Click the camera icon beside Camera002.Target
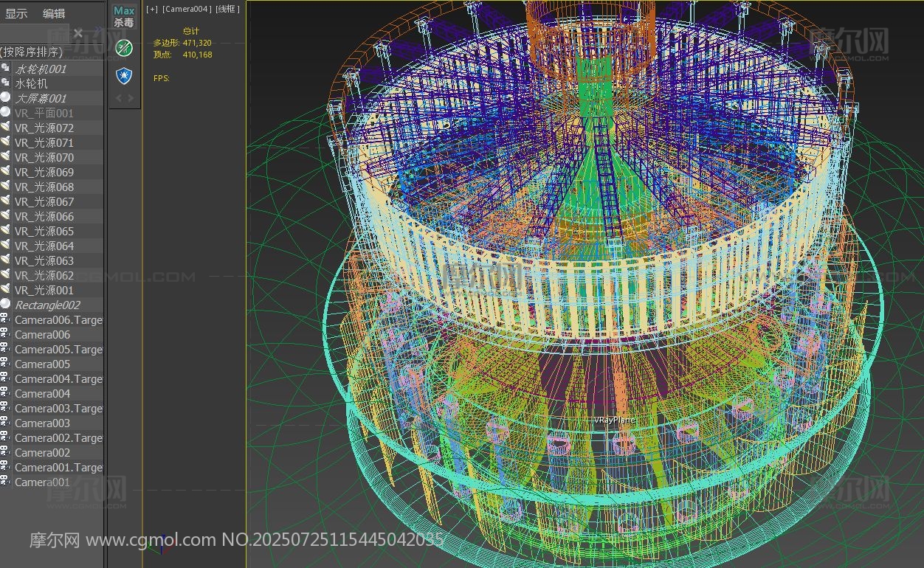 coord(5,437)
